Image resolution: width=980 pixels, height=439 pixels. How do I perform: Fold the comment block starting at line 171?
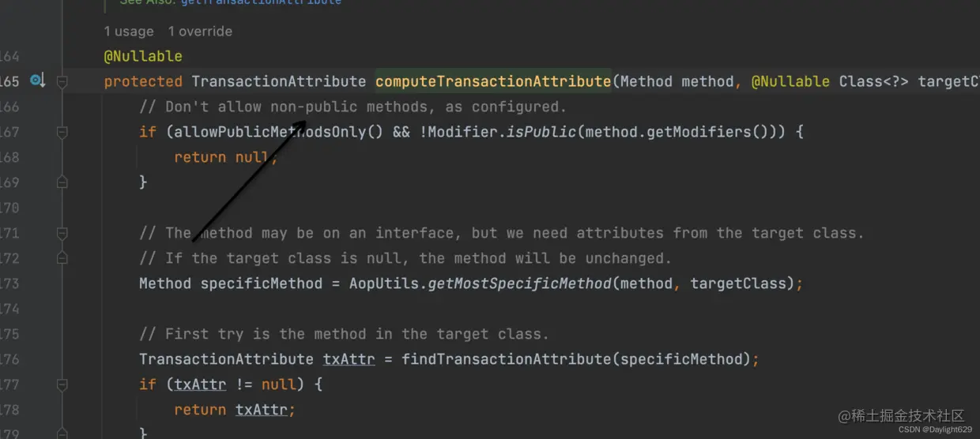pos(62,233)
